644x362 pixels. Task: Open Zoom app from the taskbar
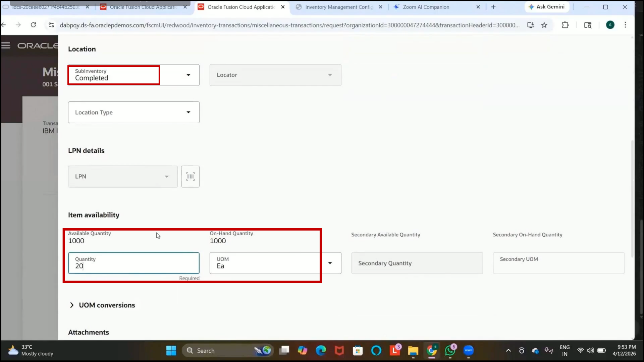(x=469, y=351)
